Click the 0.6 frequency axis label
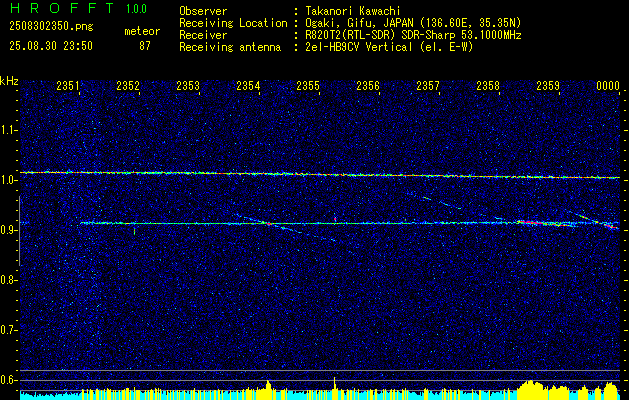 coord(8,380)
